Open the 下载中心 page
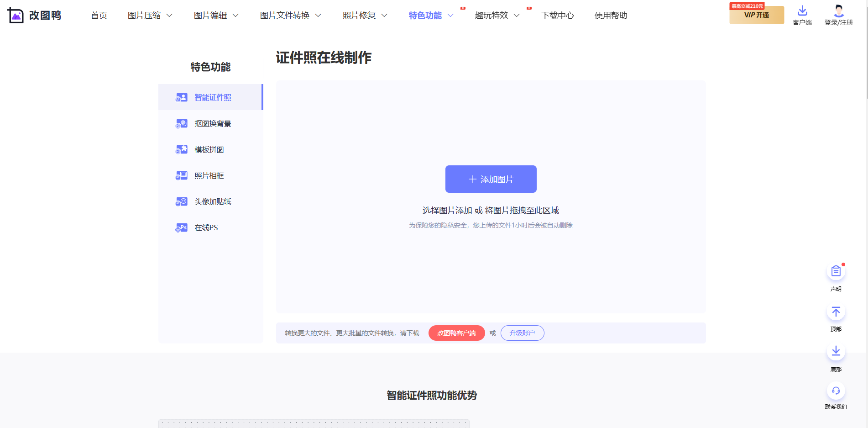Image resolution: width=868 pixels, height=428 pixels. tap(558, 15)
